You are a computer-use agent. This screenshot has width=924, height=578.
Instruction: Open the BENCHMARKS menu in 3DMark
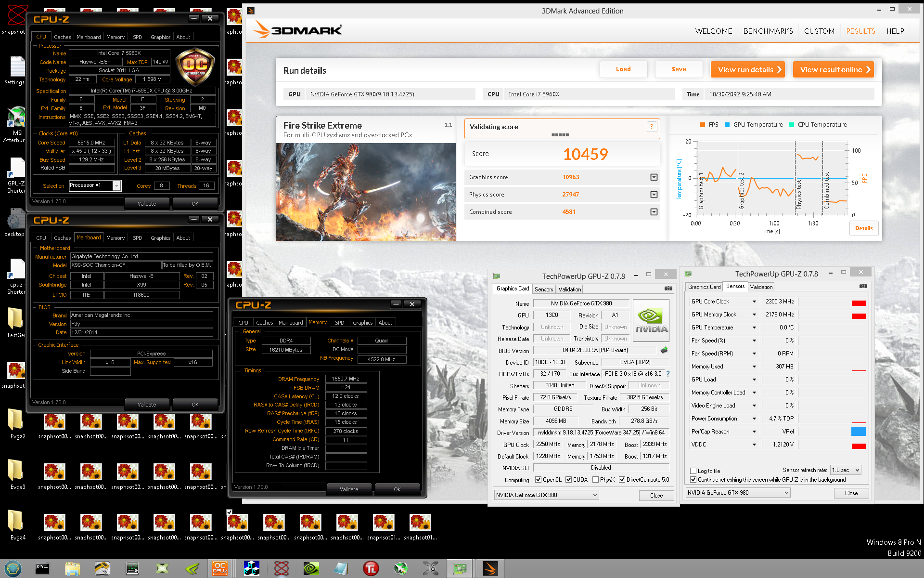click(768, 31)
